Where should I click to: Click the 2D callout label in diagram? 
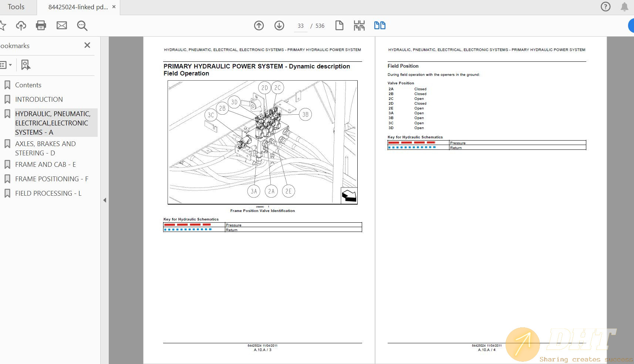[264, 88]
